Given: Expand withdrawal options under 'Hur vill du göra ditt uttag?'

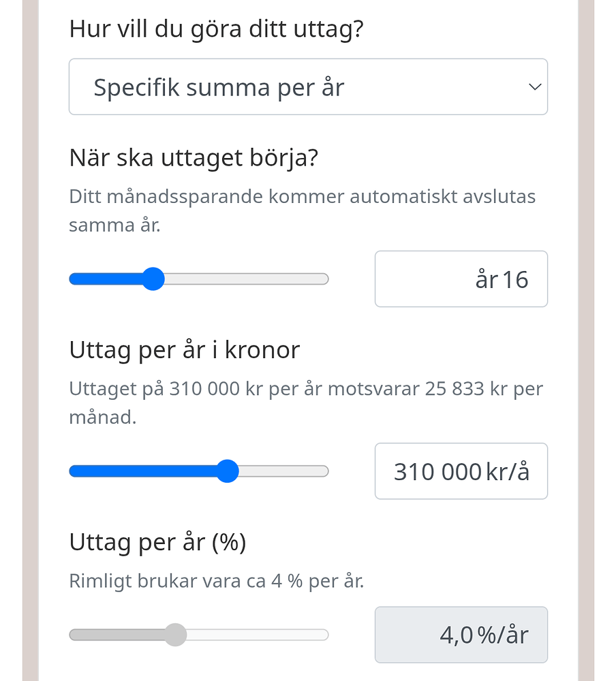Looking at the screenshot, I should pyautogui.click(x=307, y=86).
